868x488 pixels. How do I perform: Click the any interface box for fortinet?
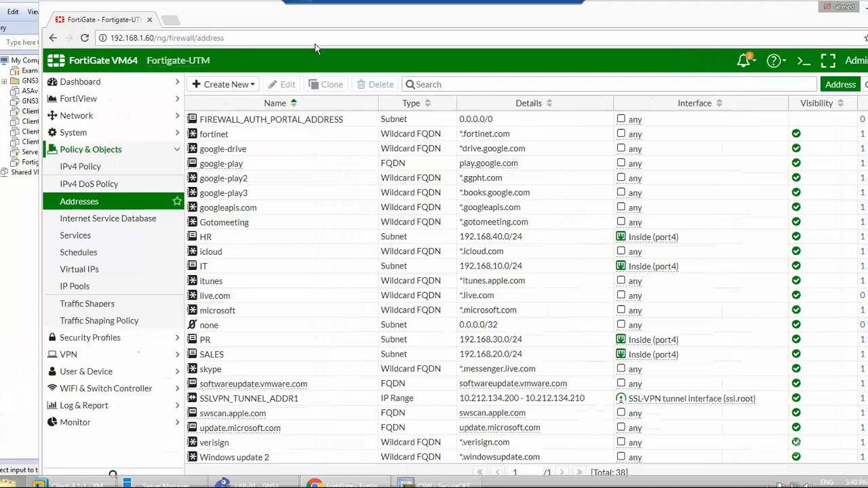pyautogui.click(x=620, y=134)
